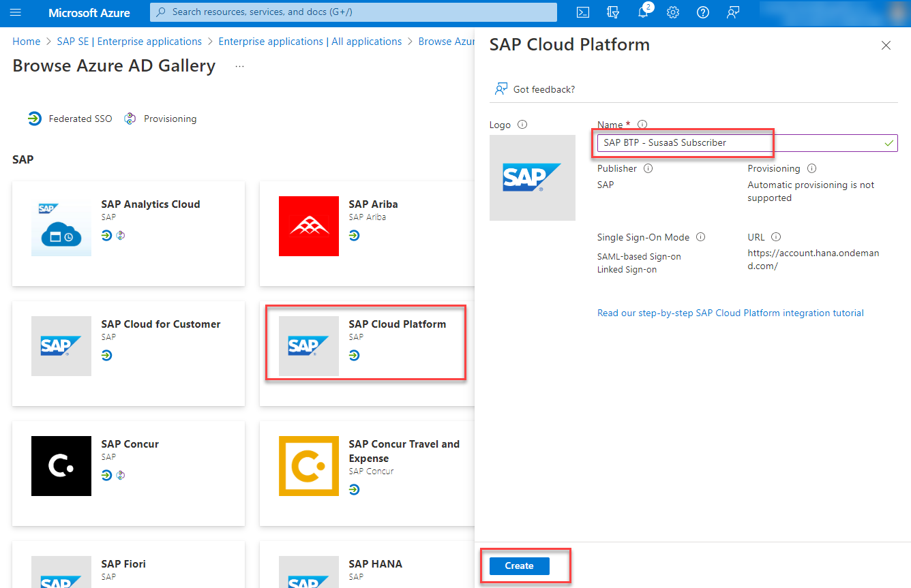911x588 pixels.
Task: Close the SAP Cloud Platform panel
Action: coord(886,46)
